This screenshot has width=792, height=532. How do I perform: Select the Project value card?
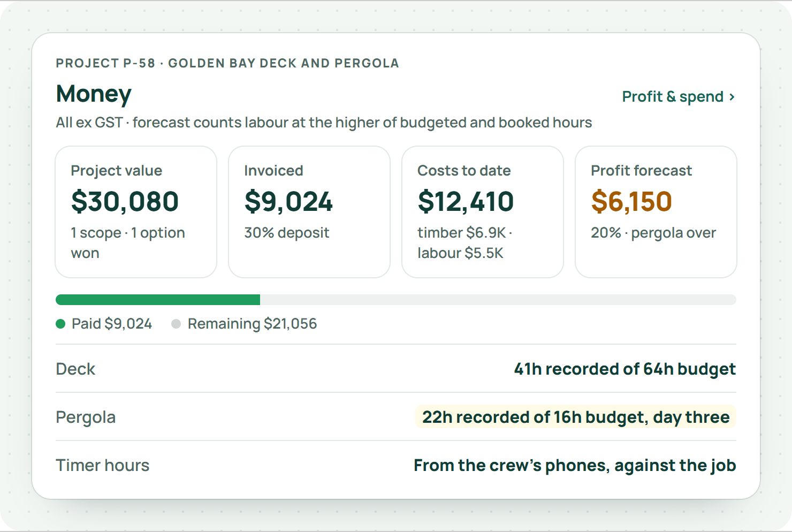tap(136, 212)
